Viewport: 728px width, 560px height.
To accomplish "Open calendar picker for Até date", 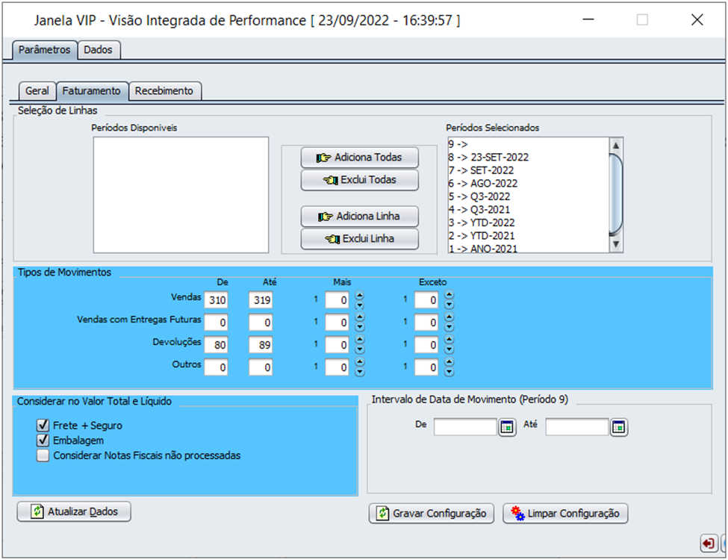I will (619, 428).
